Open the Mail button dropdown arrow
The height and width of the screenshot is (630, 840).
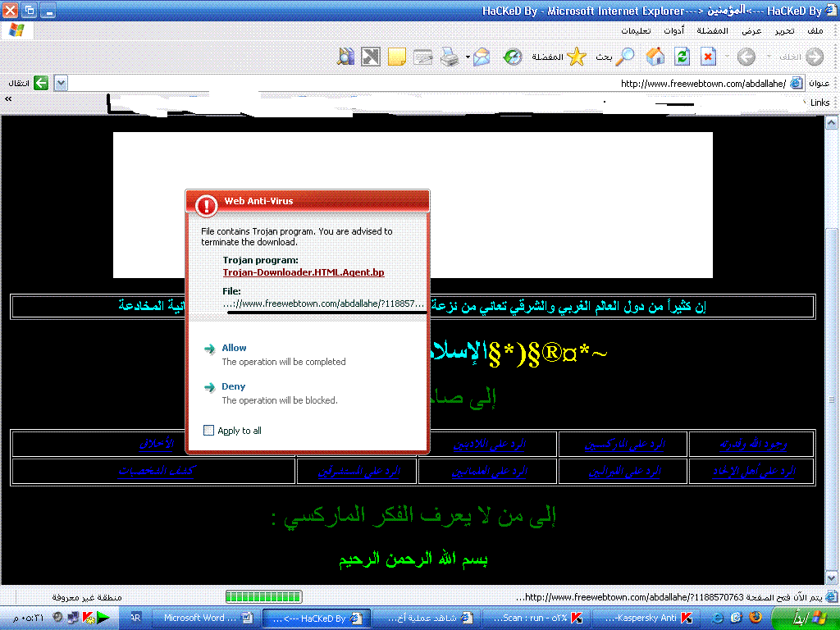tap(468, 57)
